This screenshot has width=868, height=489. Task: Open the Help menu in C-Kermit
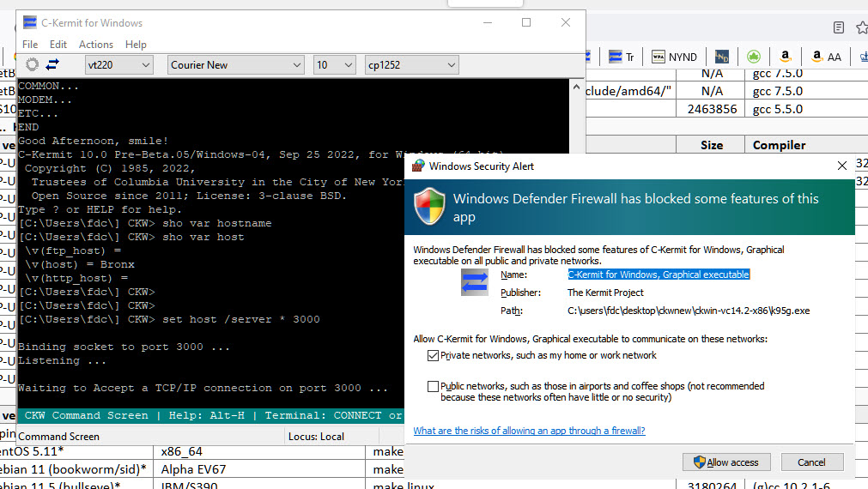(x=136, y=45)
